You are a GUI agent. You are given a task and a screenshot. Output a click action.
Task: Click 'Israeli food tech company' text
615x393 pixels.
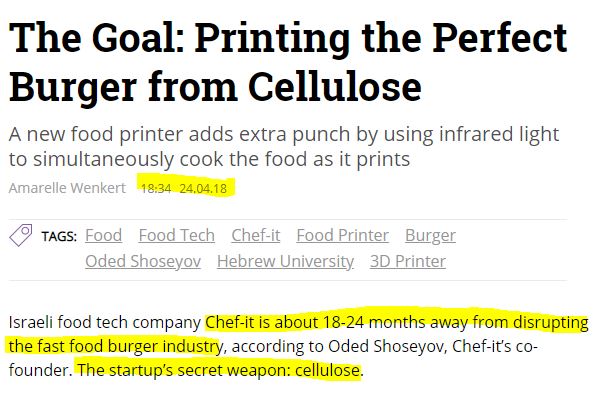point(105,322)
